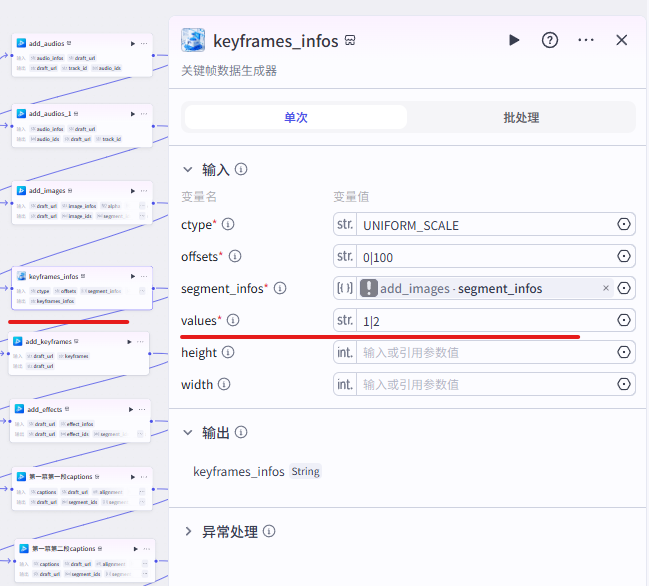Open the str type dropdown for values
The width and height of the screenshot is (649, 586).
[x=345, y=320]
